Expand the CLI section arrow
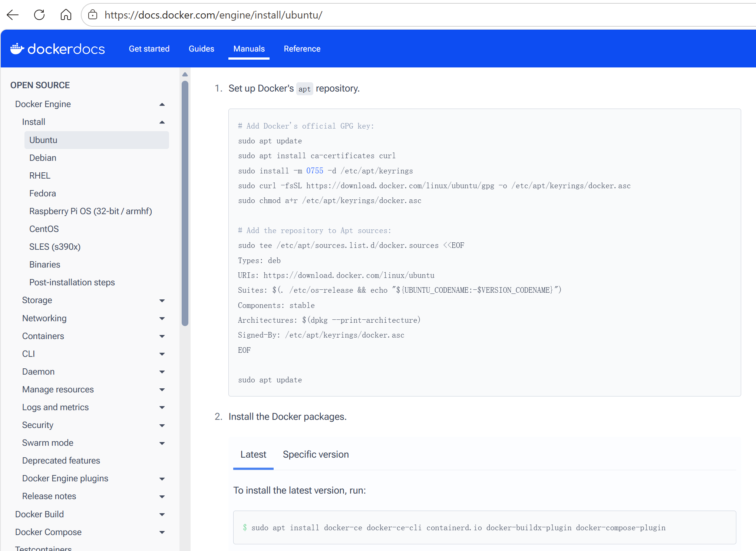Screen dimensions: 756x551 tap(162, 354)
